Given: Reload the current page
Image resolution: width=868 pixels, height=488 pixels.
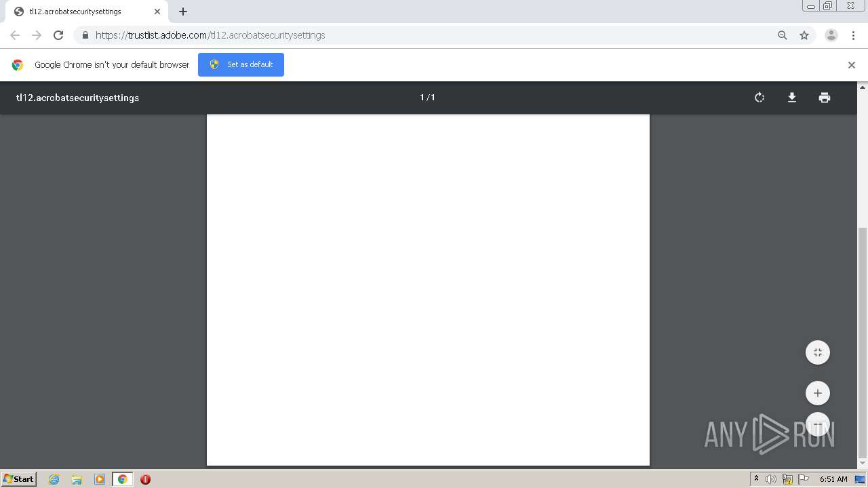Looking at the screenshot, I should tap(58, 35).
